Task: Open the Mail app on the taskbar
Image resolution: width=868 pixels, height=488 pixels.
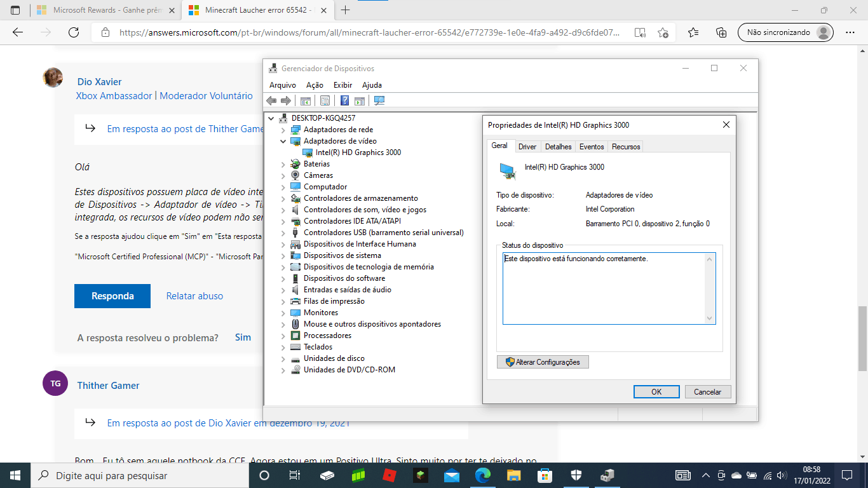Action: pos(452,475)
